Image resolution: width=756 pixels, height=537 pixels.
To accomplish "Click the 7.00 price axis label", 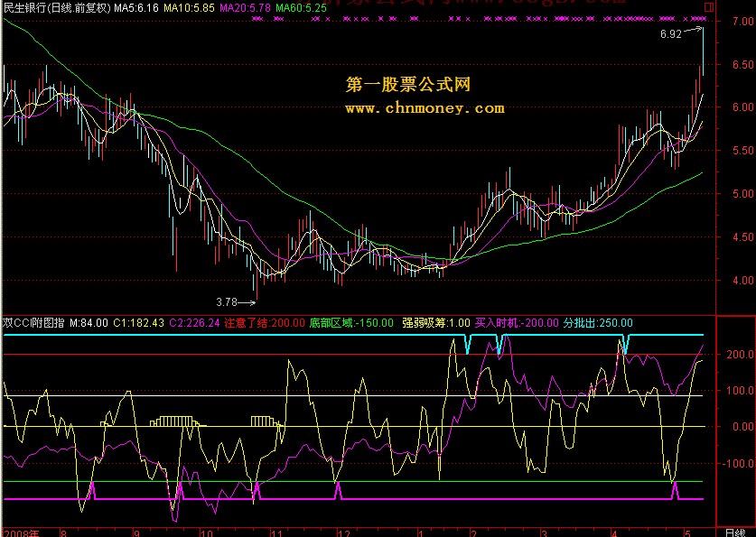I will pyautogui.click(x=742, y=22).
